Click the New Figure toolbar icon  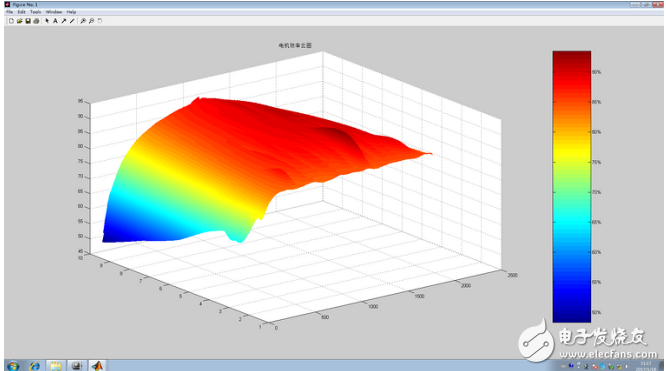11,21
